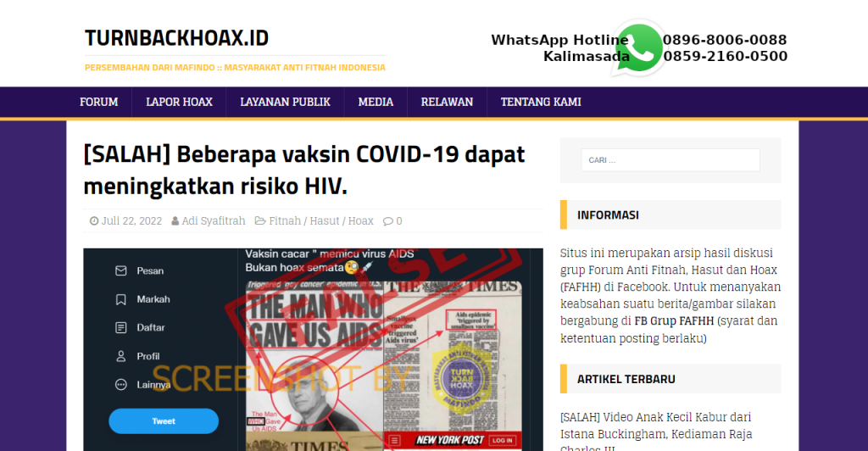Click the comments count 0 link

pos(398,221)
